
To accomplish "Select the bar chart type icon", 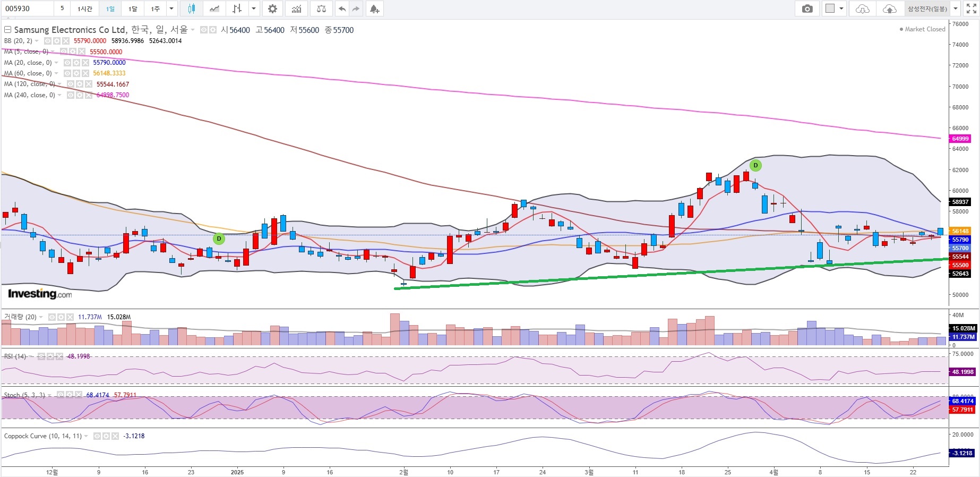I will tap(237, 8).
